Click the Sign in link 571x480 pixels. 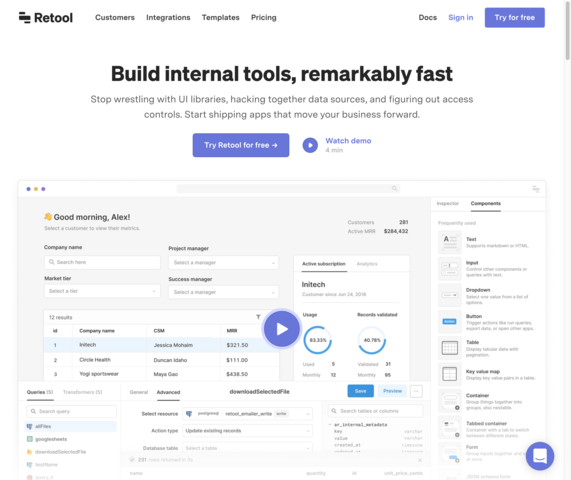tap(460, 17)
